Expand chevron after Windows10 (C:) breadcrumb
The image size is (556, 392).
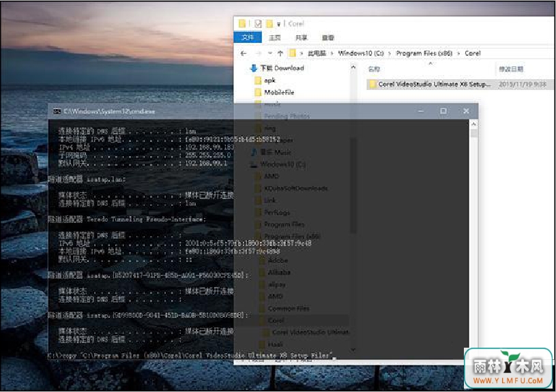tap(390, 54)
